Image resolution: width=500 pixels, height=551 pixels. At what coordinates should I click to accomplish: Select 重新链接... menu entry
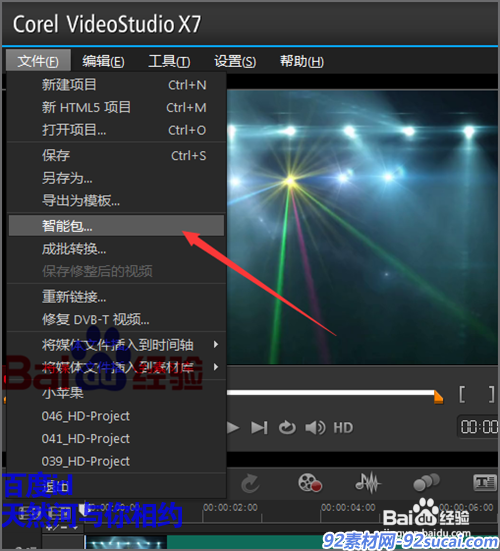[x=116, y=297]
